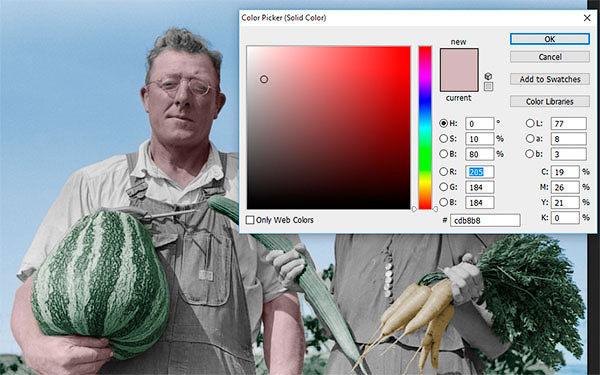
Task: Click the Y yellow field showing 21
Action: click(565, 202)
